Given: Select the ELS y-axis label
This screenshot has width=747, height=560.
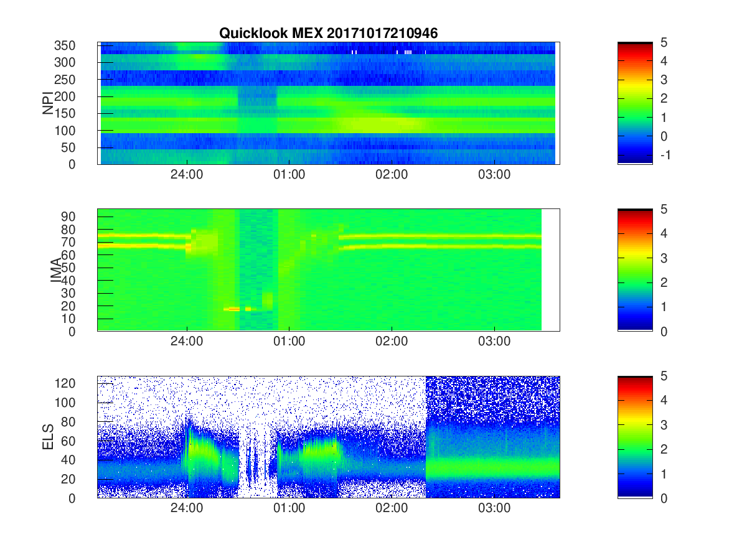Looking at the screenshot, I should (x=49, y=437).
